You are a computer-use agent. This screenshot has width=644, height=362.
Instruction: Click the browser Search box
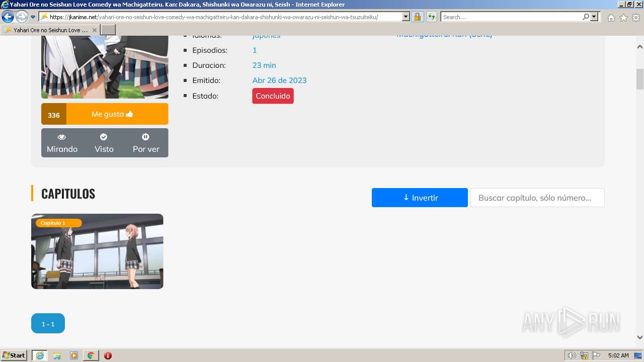tap(511, 17)
